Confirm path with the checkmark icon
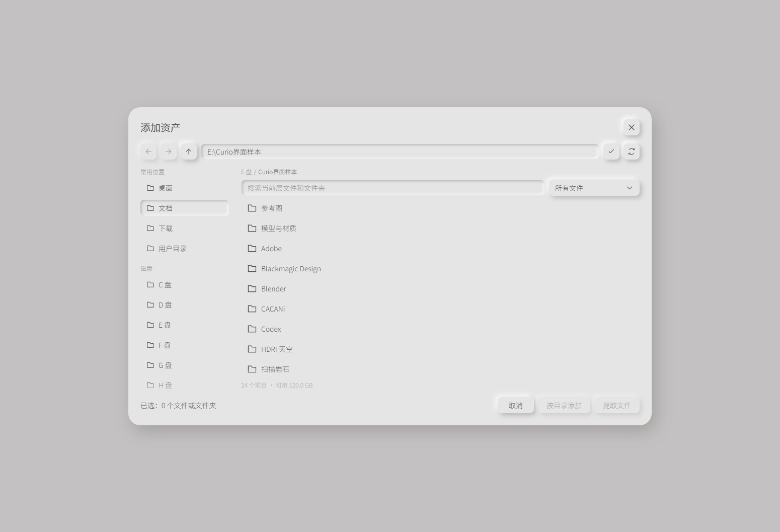Image resolution: width=780 pixels, height=532 pixels. [x=611, y=151]
